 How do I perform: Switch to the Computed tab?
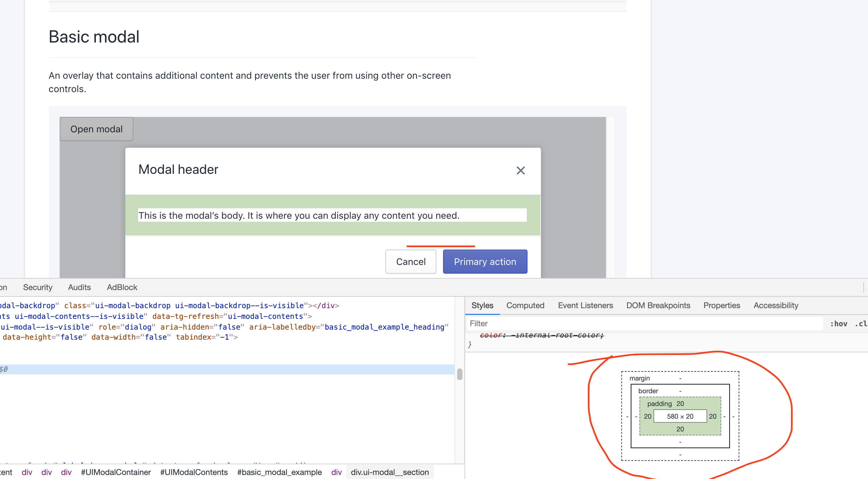(525, 305)
